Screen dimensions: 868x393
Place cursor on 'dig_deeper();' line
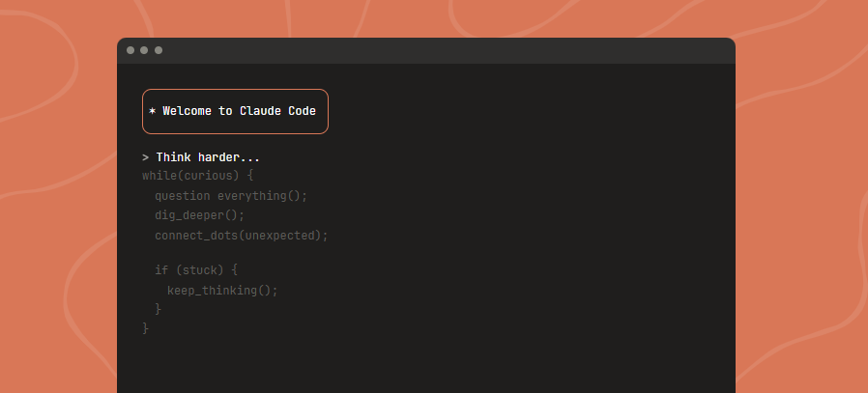click(199, 215)
